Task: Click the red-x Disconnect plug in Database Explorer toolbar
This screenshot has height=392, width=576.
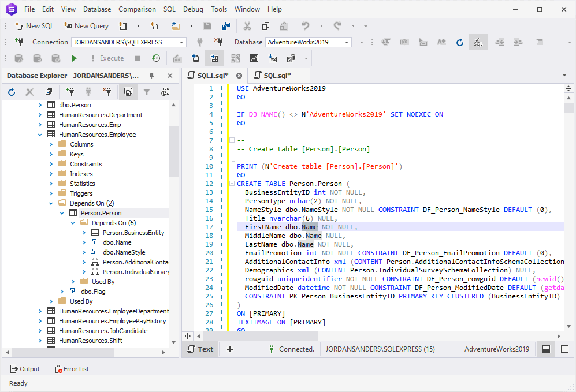Action: 107,92
